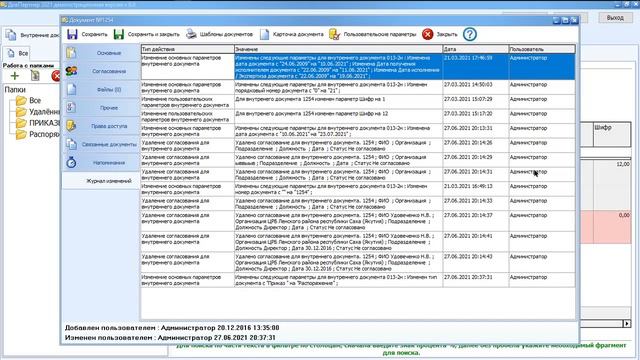Screen dimensions: 640x360
Task: Click the Сохранить floppy disk icon
Action: 72,34
